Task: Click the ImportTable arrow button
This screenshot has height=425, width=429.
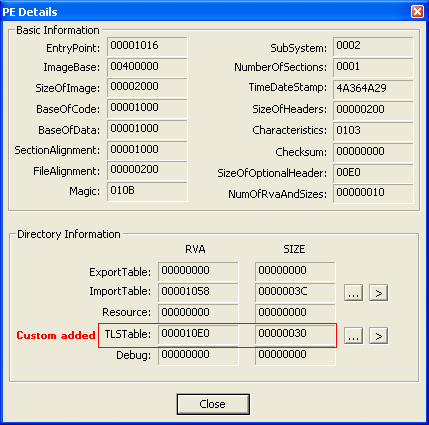Action: click(x=378, y=293)
